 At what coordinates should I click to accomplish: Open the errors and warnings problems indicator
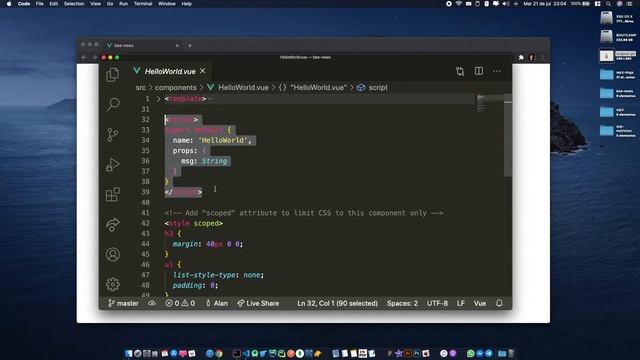[180, 303]
